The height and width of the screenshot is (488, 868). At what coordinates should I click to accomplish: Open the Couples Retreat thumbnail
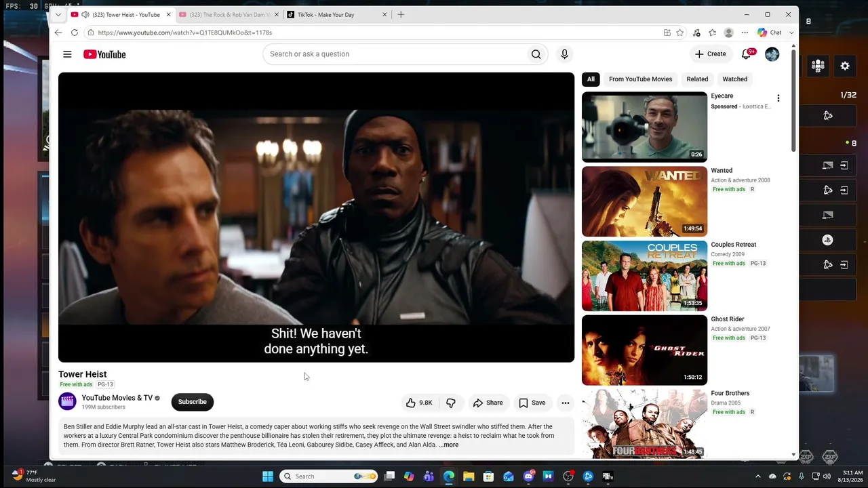pos(644,276)
